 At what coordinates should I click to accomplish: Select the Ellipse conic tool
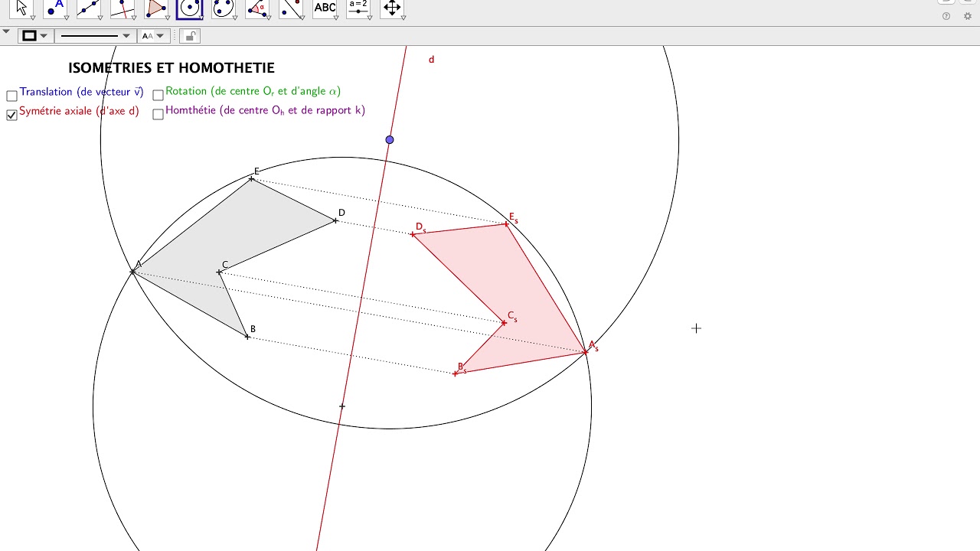pos(223,8)
